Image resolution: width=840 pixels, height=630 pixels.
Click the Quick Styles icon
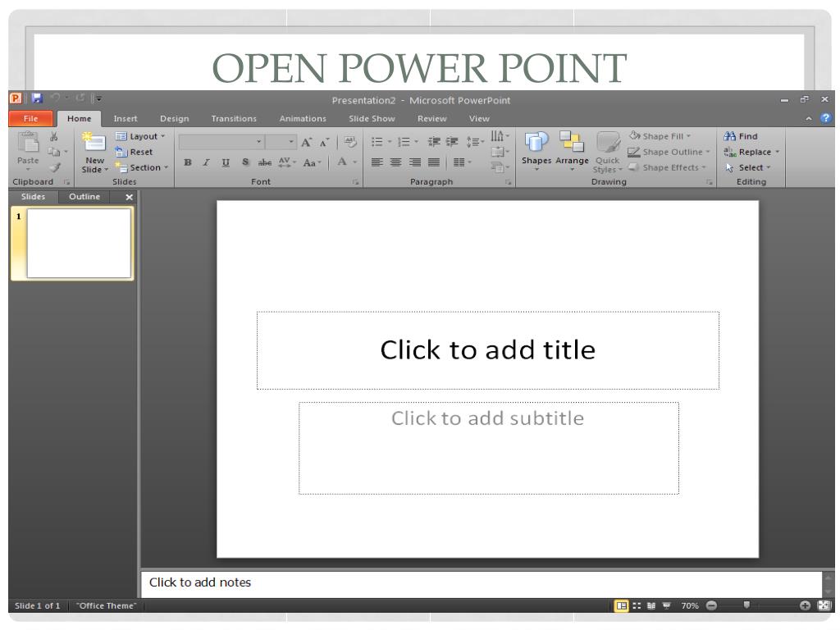608,143
